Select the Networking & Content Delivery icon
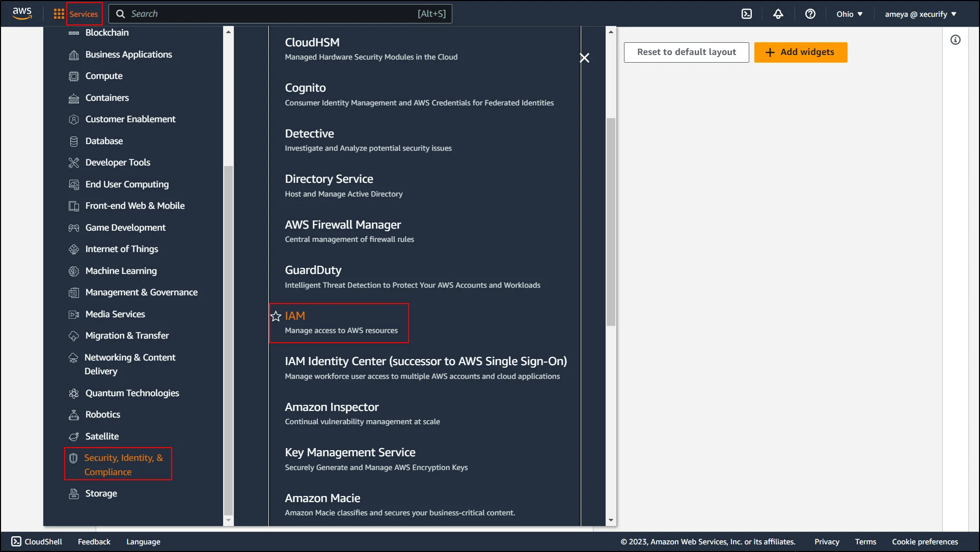This screenshot has height=552, width=980. pos(73,357)
